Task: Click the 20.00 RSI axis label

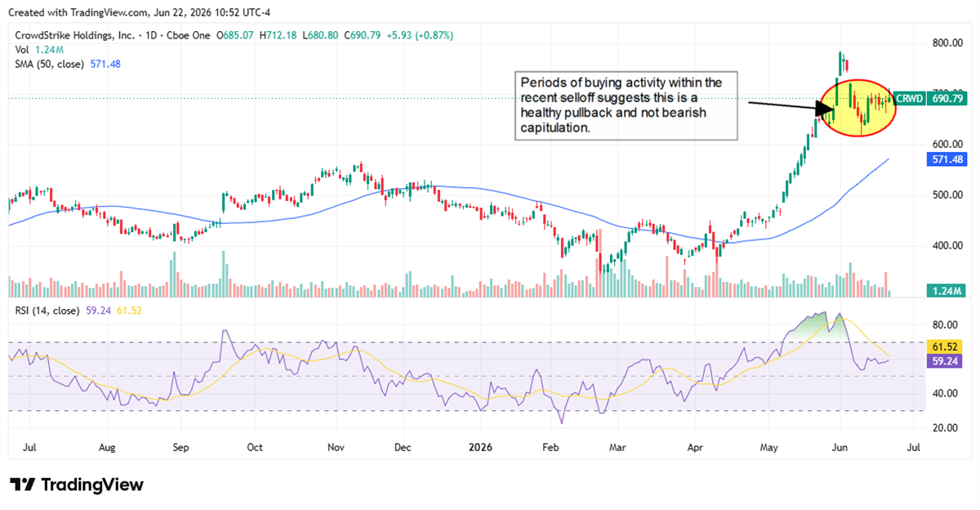Action: tap(945, 427)
